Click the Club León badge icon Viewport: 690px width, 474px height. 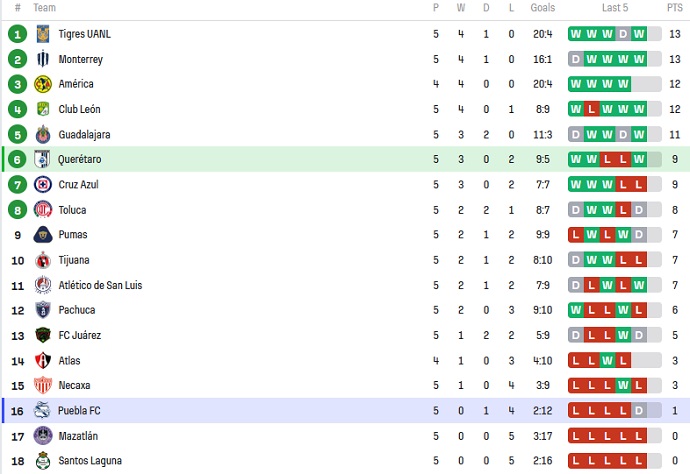[x=42, y=109]
